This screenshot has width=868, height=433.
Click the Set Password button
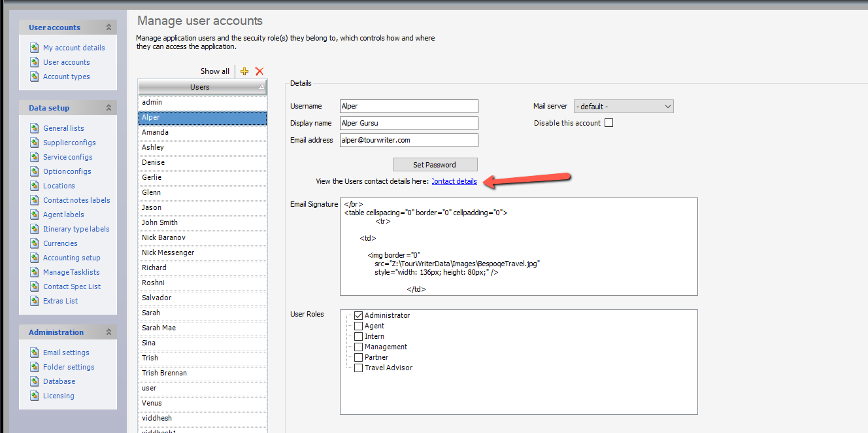435,164
